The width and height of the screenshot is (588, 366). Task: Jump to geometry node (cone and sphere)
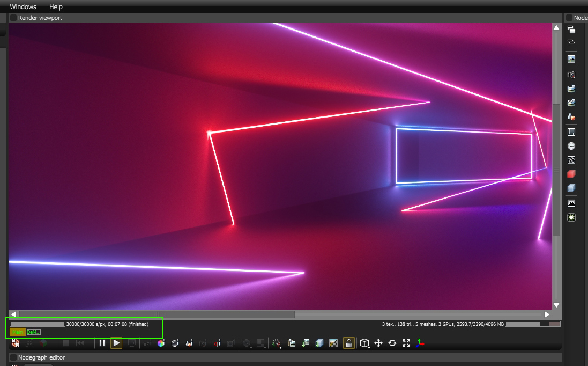pos(571,116)
